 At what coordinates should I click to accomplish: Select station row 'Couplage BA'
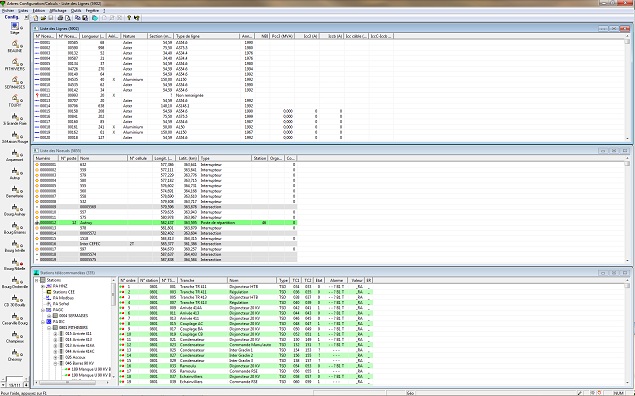pos(246,329)
